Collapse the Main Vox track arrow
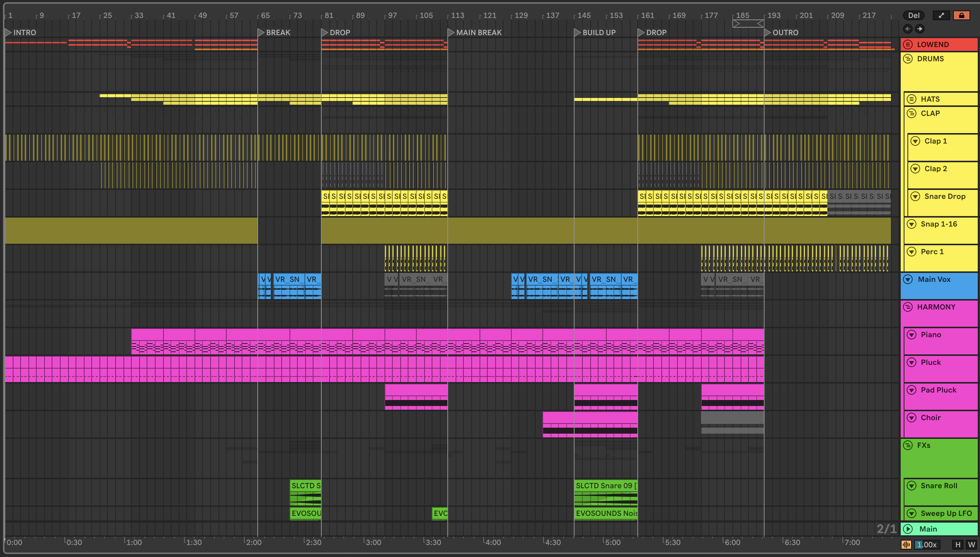Screen dimensions: 980x557 point(908,279)
